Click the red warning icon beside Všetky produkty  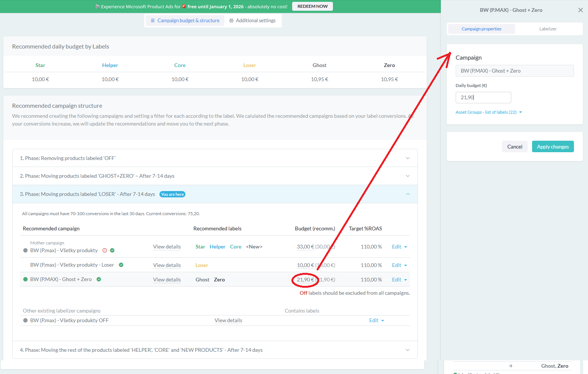tap(105, 250)
